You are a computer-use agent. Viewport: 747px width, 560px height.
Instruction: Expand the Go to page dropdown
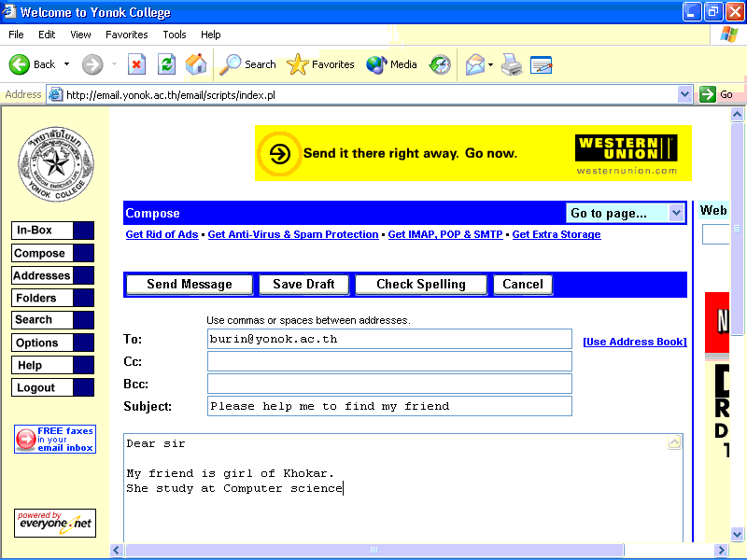[x=677, y=213]
